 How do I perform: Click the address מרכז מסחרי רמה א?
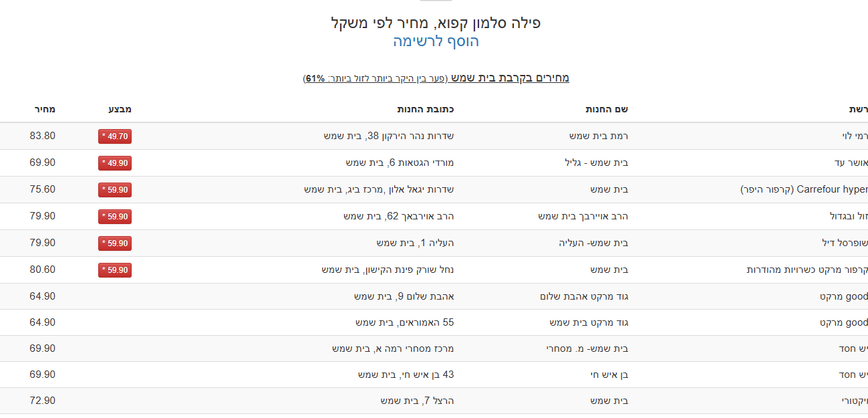click(x=393, y=348)
